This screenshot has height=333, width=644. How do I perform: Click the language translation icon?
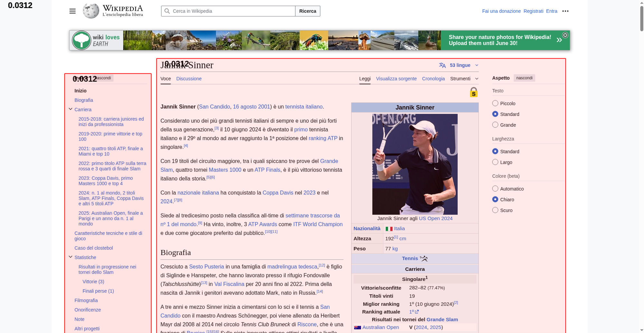point(442,65)
